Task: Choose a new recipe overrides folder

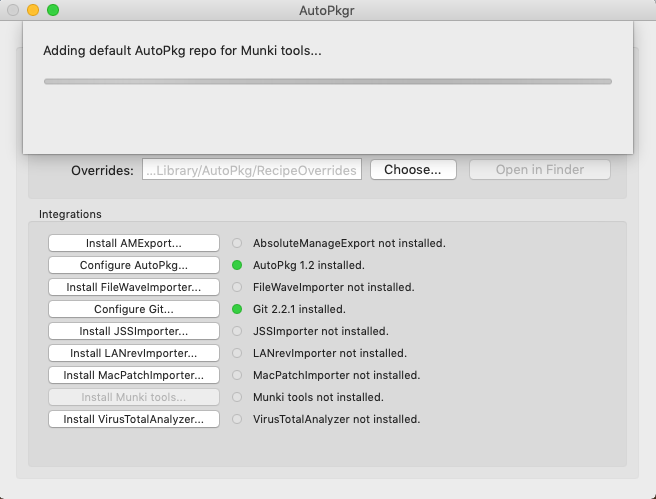Action: (413, 170)
